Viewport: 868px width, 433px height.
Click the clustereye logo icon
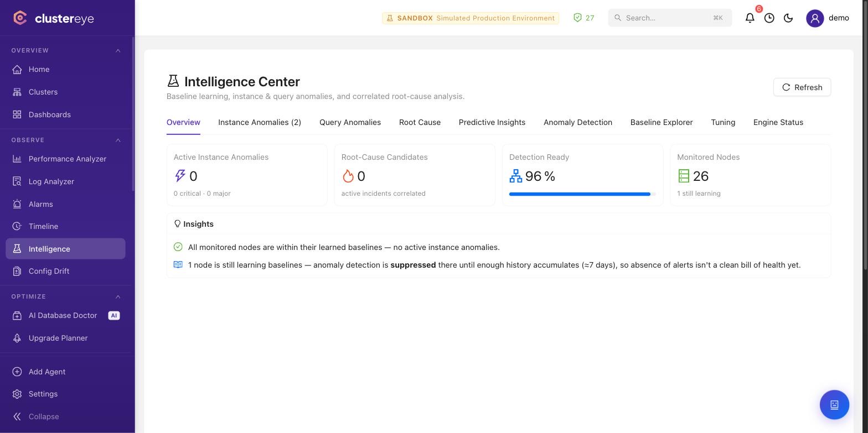[20, 18]
